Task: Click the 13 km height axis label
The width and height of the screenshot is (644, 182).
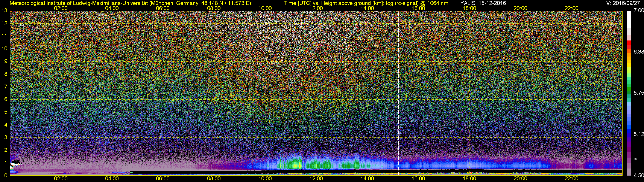Action: (5, 11)
